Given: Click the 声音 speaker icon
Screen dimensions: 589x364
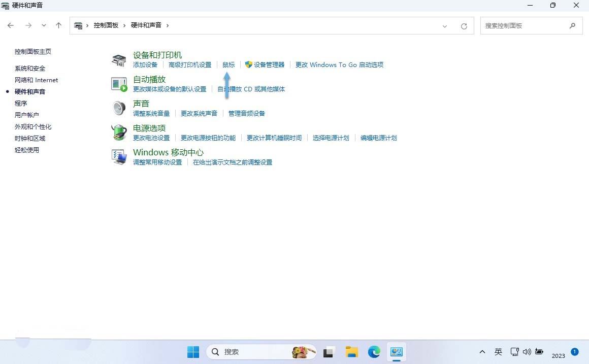Looking at the screenshot, I should (x=118, y=108).
